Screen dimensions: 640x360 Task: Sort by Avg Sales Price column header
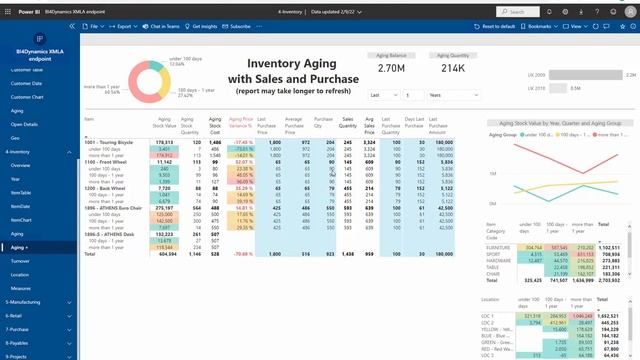pos(369,126)
